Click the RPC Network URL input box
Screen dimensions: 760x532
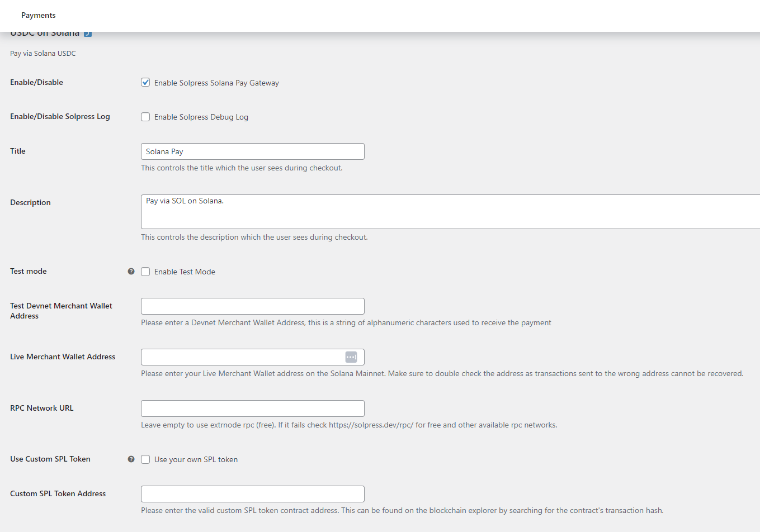pos(252,408)
